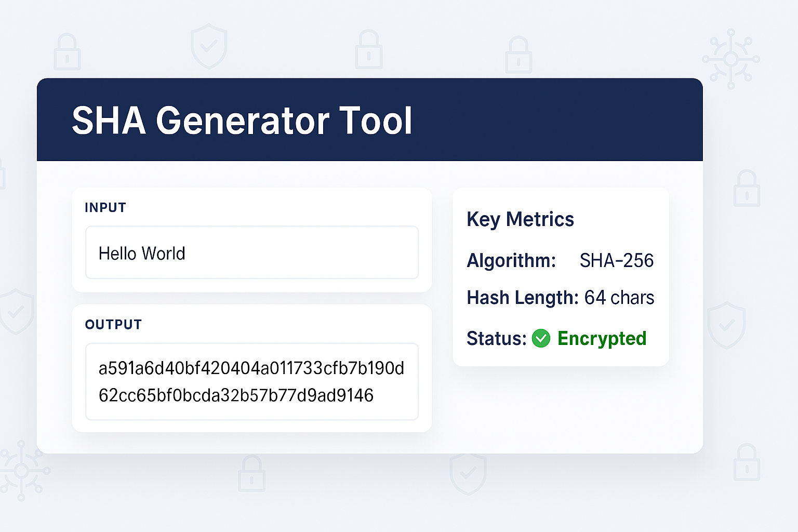This screenshot has width=798, height=532.
Task: Click the padlock icon right of Key Metrics
Action: [747, 188]
